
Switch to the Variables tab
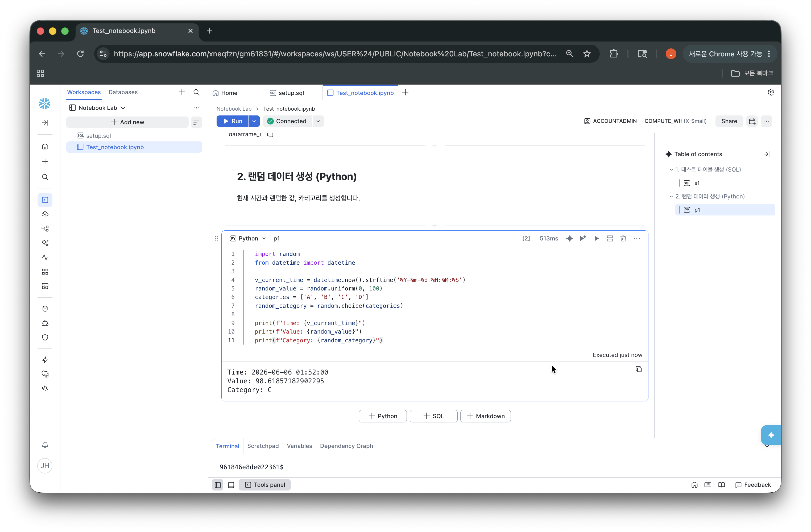pyautogui.click(x=299, y=446)
